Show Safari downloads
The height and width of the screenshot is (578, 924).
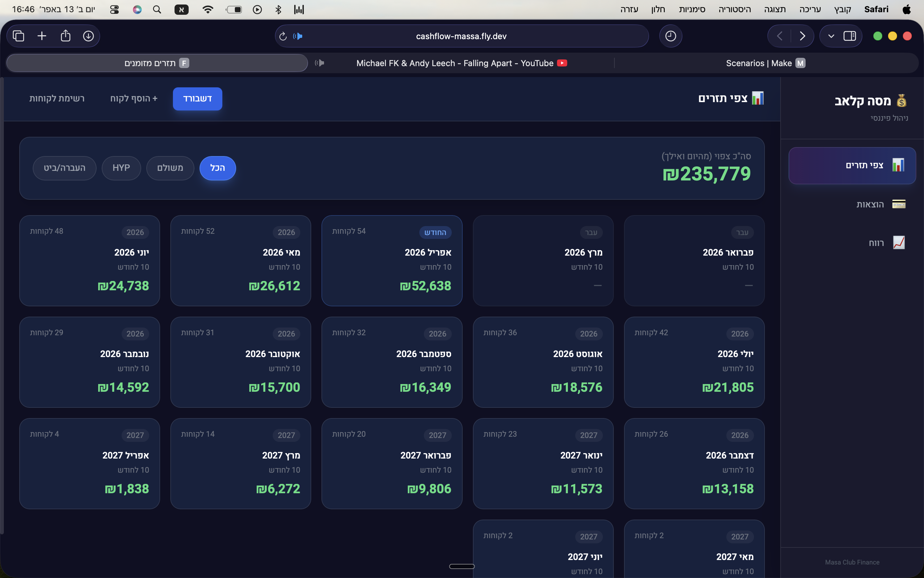pos(89,36)
